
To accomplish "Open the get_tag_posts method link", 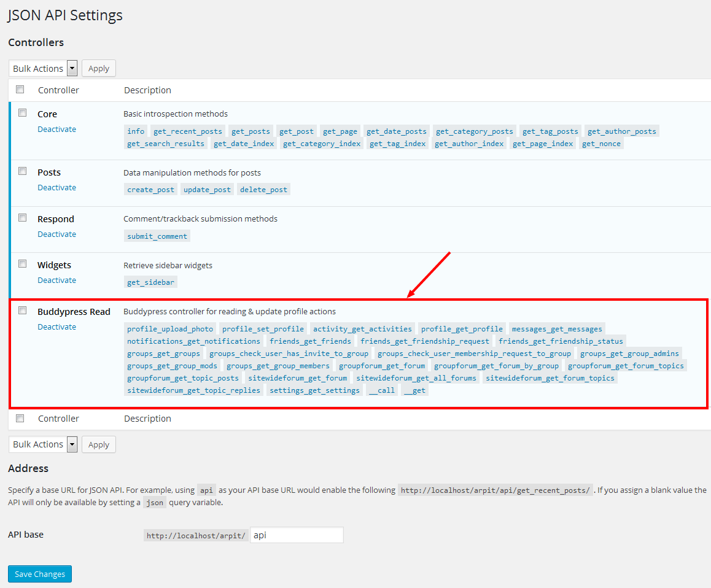I will tap(550, 131).
